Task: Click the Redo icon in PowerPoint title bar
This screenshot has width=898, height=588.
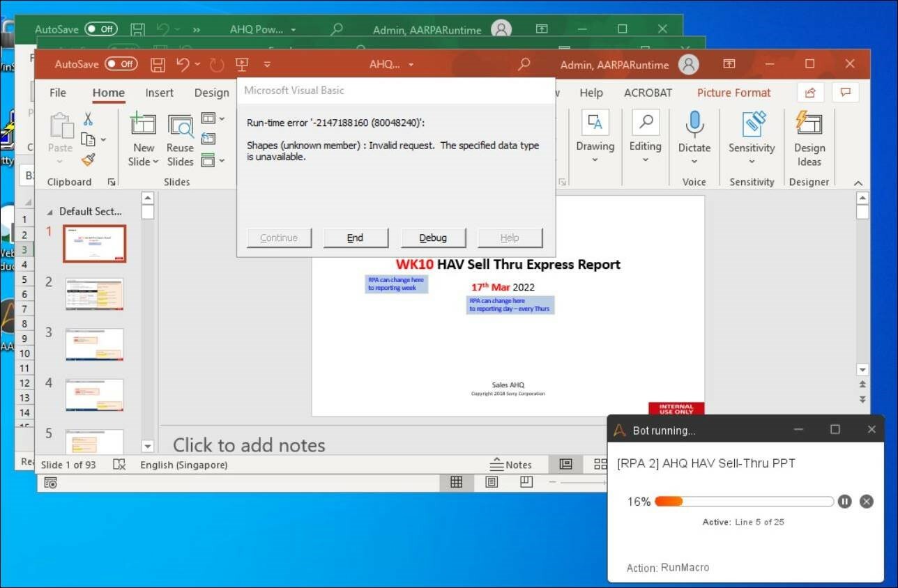Action: (217, 65)
